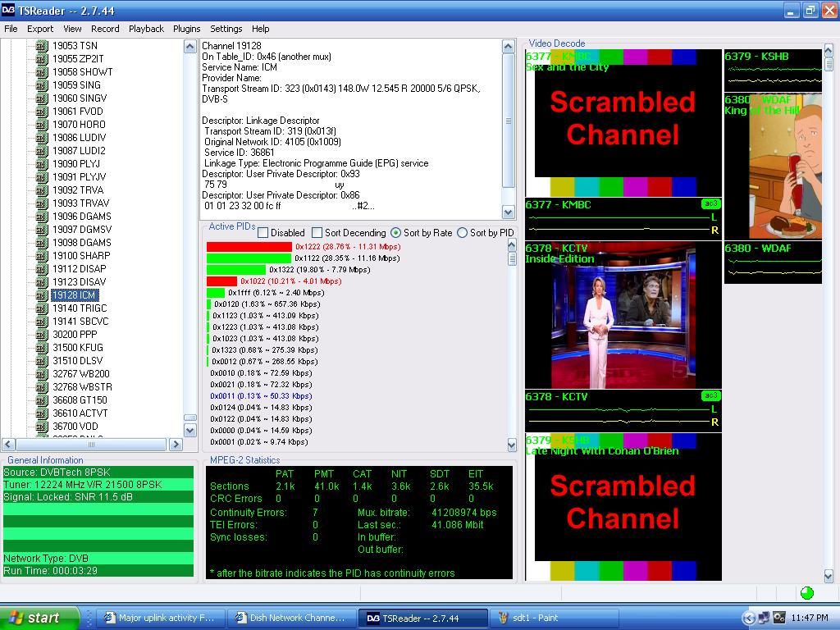Open the Plugins menu
Viewport: 840px width, 630px height.
[186, 29]
